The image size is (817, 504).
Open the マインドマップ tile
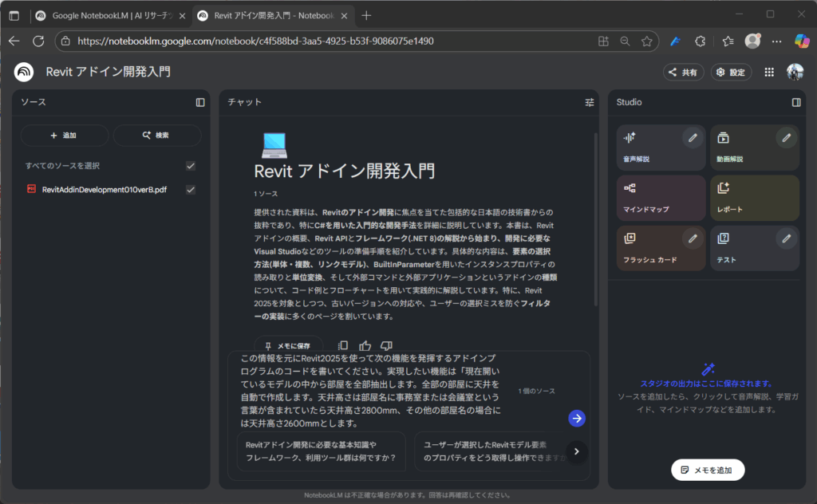point(661,197)
